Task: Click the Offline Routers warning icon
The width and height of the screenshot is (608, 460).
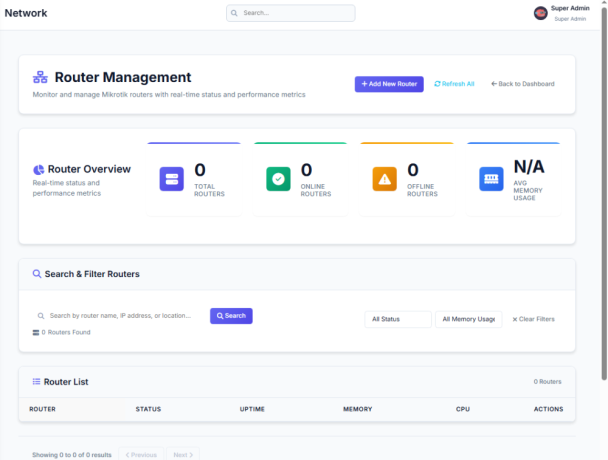Action: [x=385, y=179]
